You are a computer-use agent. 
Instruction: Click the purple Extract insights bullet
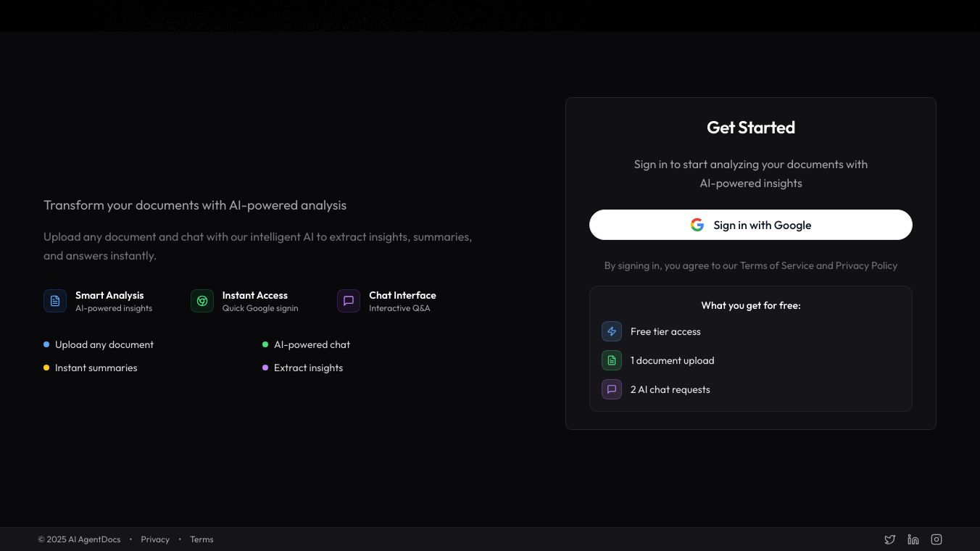[x=265, y=368]
